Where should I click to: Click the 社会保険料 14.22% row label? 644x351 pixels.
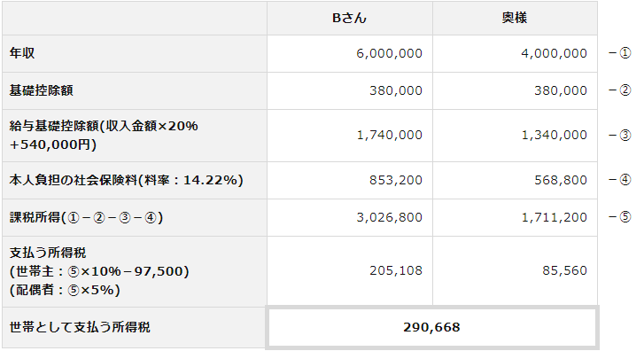pos(126,180)
